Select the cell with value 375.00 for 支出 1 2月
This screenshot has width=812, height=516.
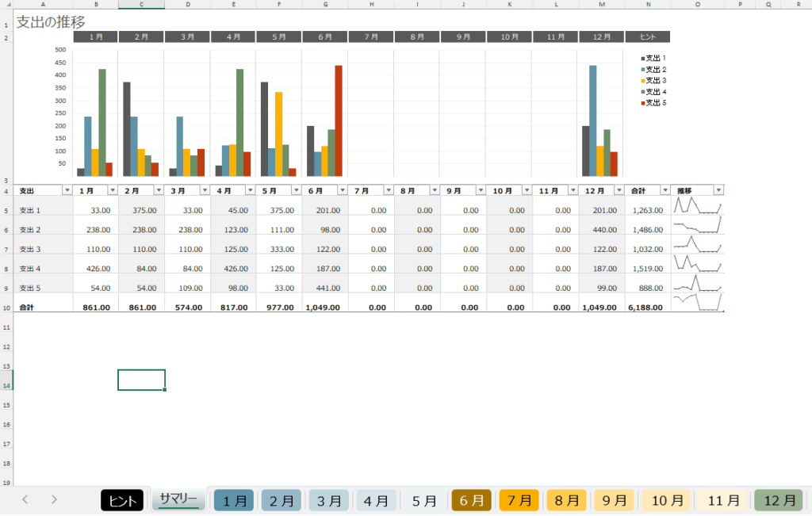141,206
